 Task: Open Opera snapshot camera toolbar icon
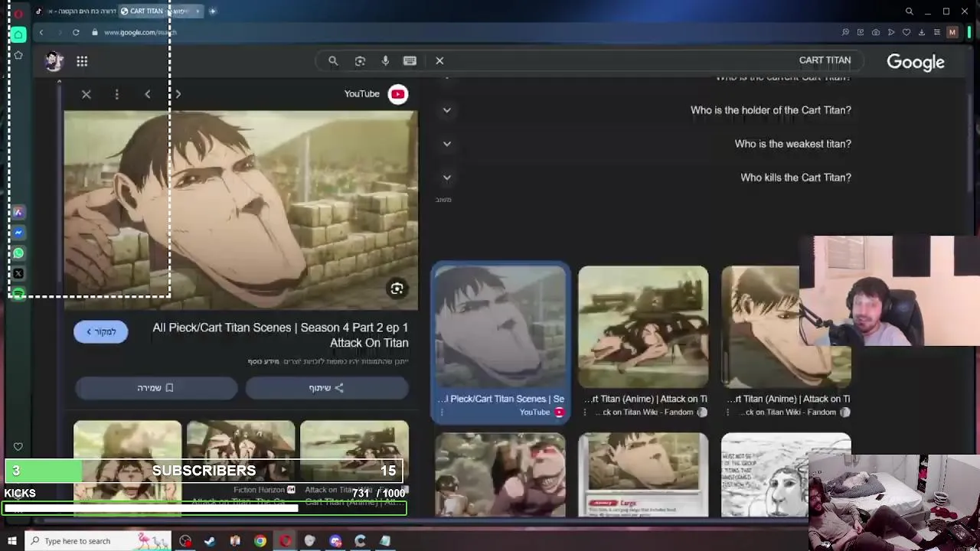coord(876,32)
